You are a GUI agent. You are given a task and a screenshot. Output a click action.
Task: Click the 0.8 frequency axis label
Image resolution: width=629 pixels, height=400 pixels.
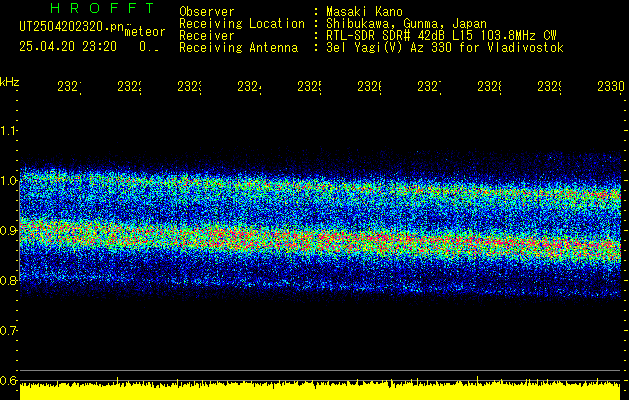[8, 280]
